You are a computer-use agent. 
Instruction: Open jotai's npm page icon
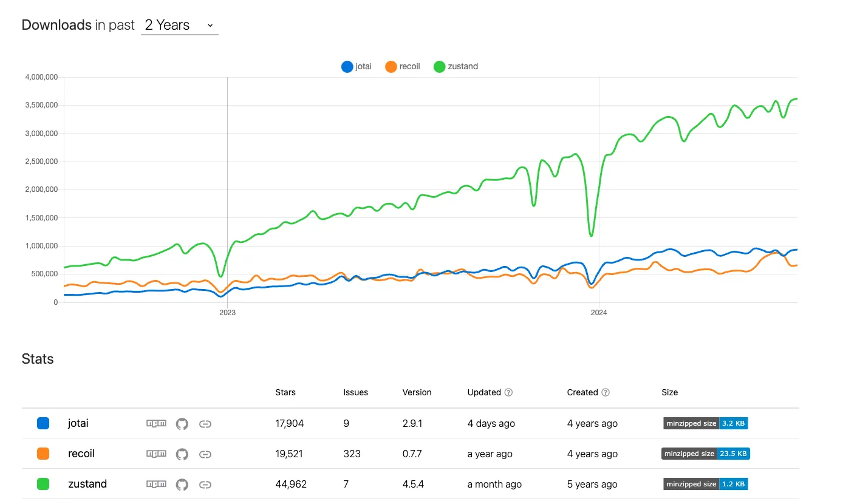tap(156, 423)
